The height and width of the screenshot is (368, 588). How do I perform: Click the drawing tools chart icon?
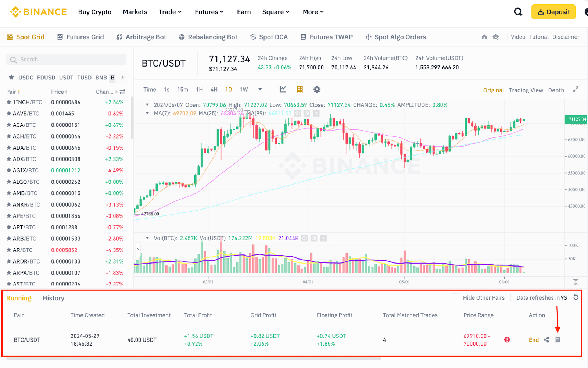point(283,89)
